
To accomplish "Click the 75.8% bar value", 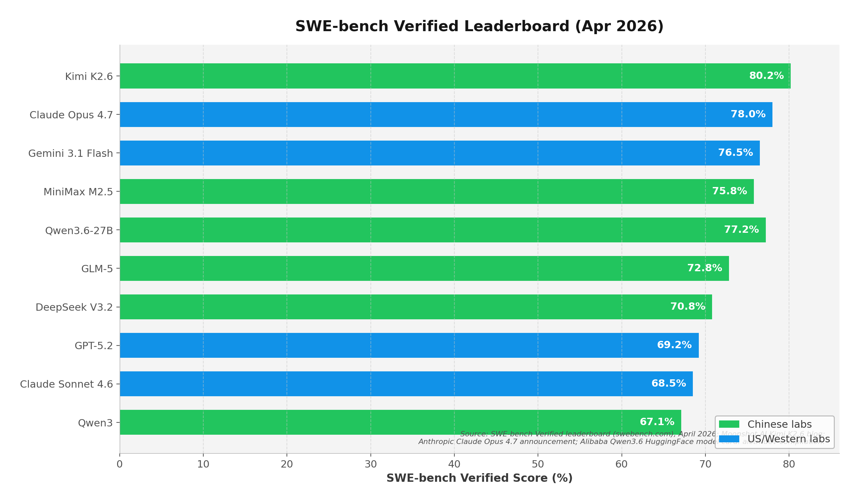I will [x=729, y=192].
